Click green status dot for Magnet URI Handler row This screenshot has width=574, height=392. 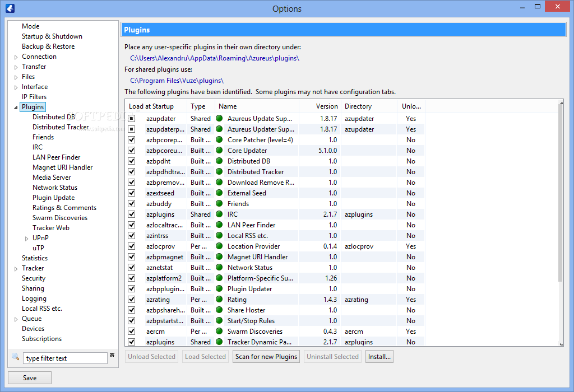pyautogui.click(x=219, y=256)
